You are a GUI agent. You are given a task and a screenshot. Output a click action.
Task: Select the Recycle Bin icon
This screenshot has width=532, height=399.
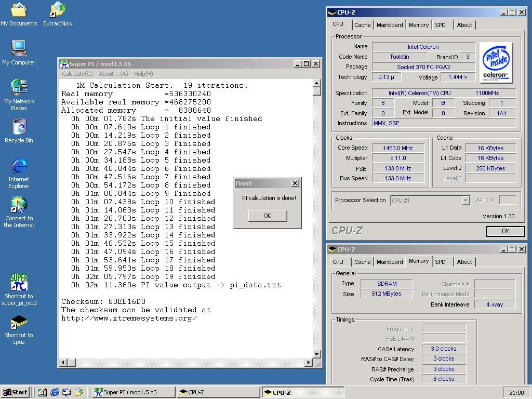tap(19, 131)
